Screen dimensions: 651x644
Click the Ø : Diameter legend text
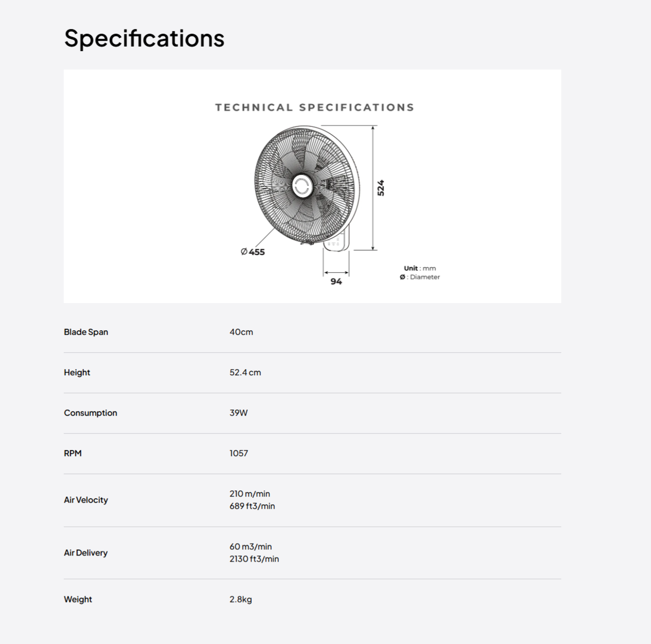[x=420, y=277]
